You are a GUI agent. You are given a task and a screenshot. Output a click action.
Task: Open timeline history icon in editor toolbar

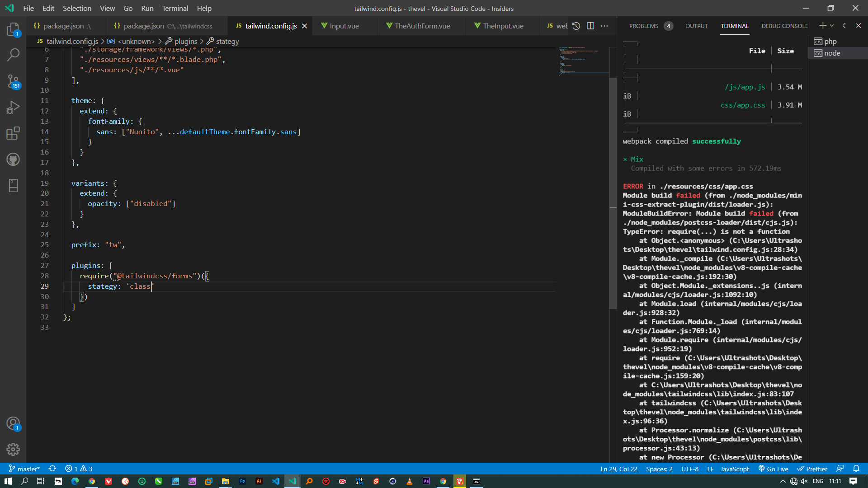(x=576, y=26)
